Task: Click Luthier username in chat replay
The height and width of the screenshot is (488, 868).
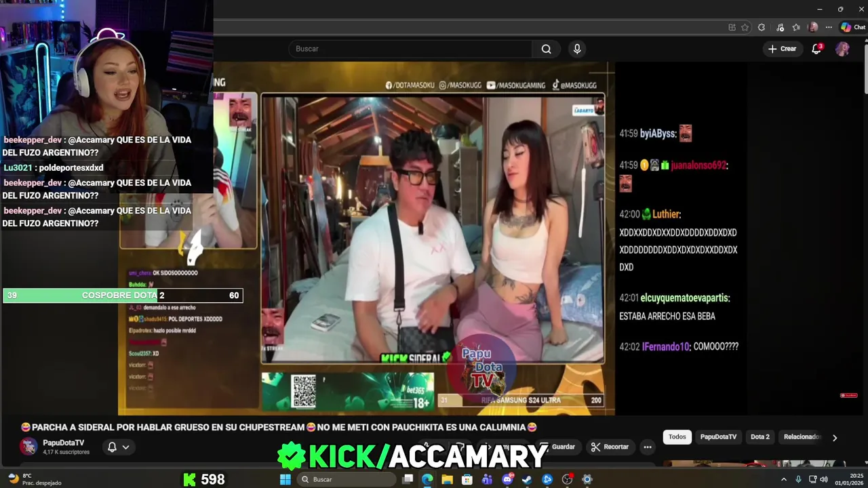Action: coord(666,214)
